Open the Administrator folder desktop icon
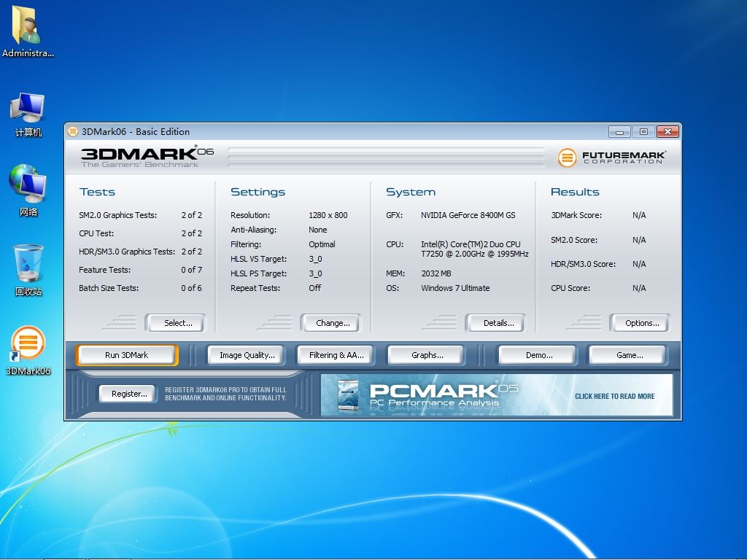 pos(28,31)
